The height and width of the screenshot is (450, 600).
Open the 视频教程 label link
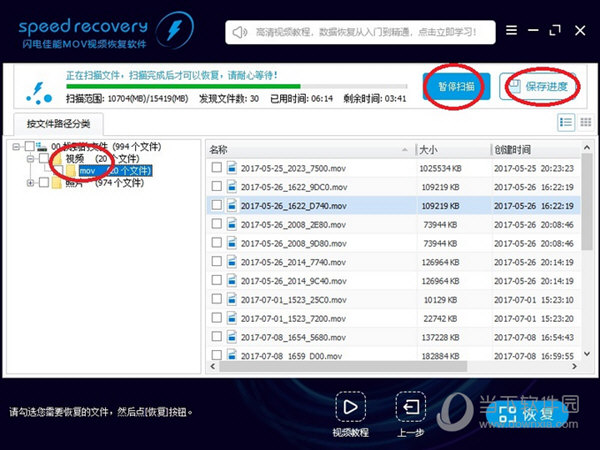pos(351,432)
